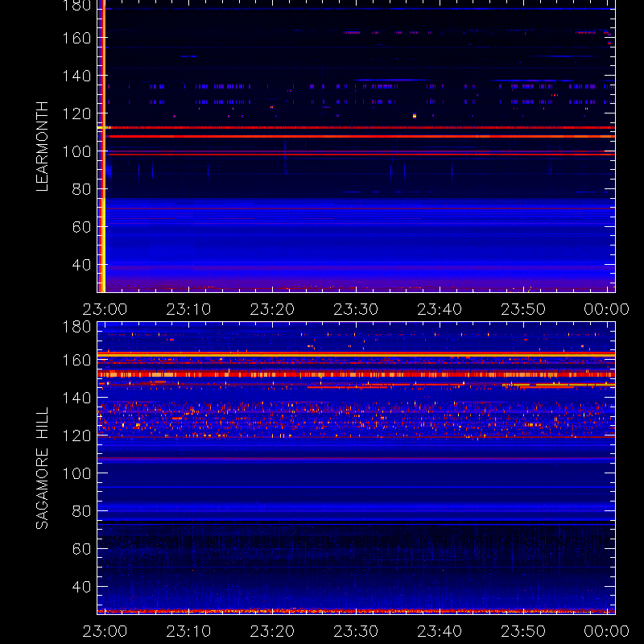
Task: Click the 23:00 time label under the Sagamore Hill plot
Action: point(105,631)
